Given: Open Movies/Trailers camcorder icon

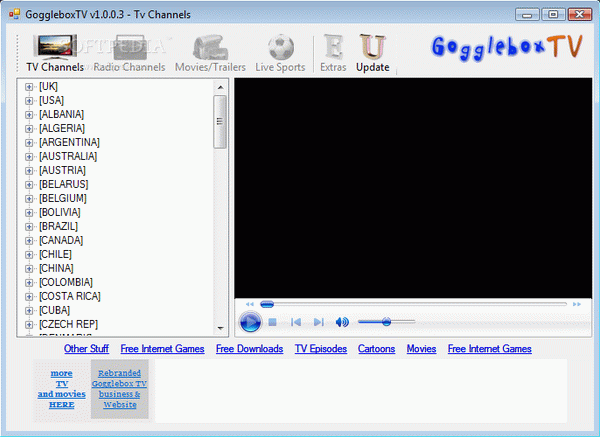Looking at the screenshot, I should coord(210,47).
